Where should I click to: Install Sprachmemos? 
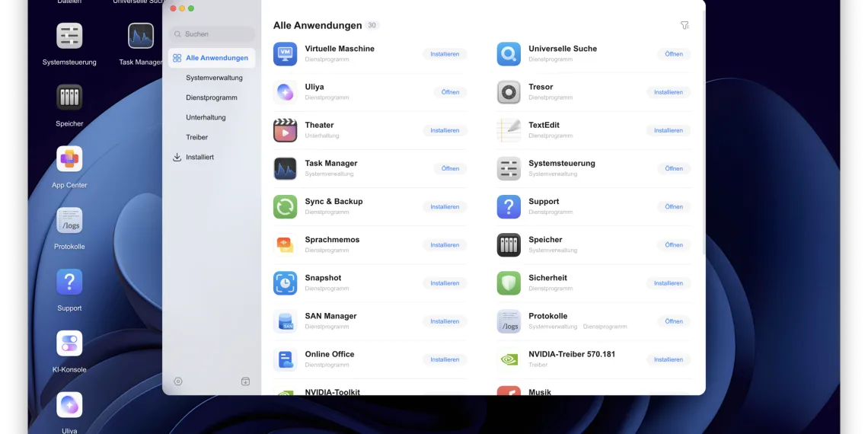coord(445,245)
